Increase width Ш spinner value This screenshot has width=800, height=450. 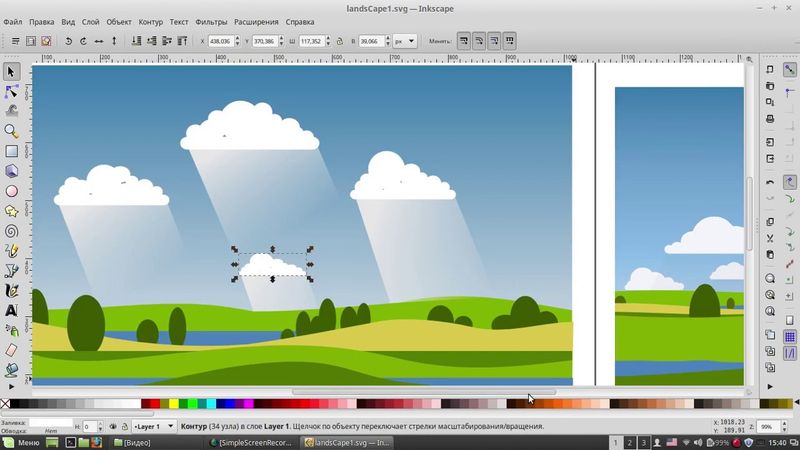(x=328, y=38)
